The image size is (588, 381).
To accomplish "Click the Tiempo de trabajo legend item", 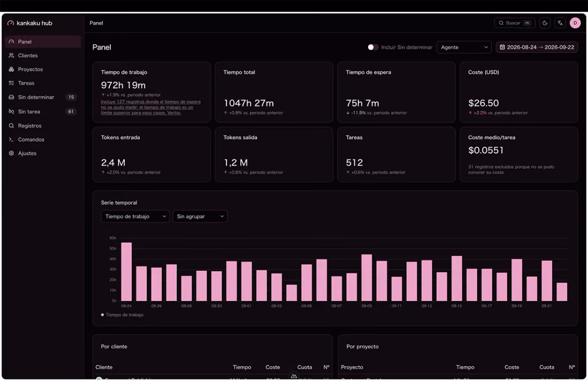I will [x=122, y=315].
